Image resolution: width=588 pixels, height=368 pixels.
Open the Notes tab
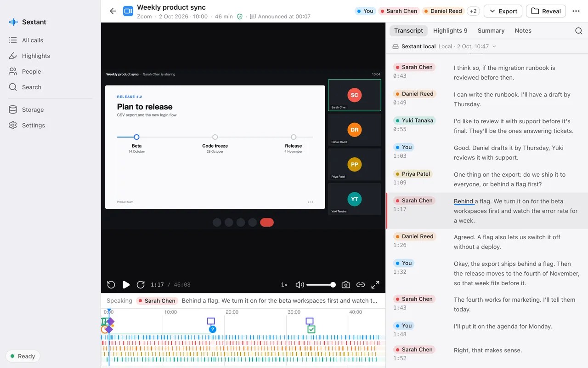click(523, 31)
